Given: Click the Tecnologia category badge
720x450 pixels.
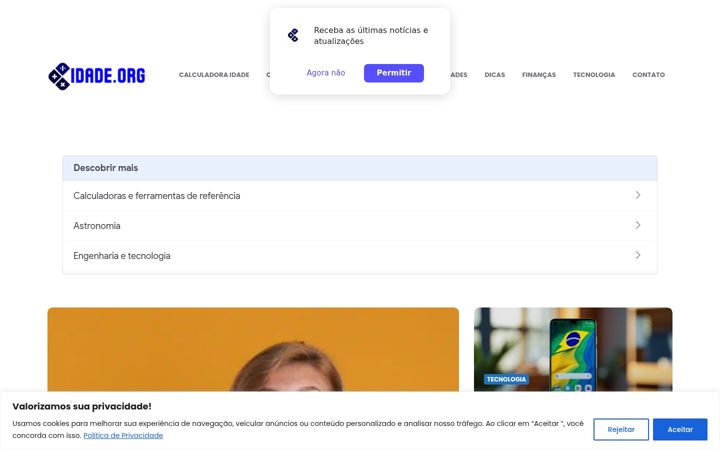Looking at the screenshot, I should [506, 379].
